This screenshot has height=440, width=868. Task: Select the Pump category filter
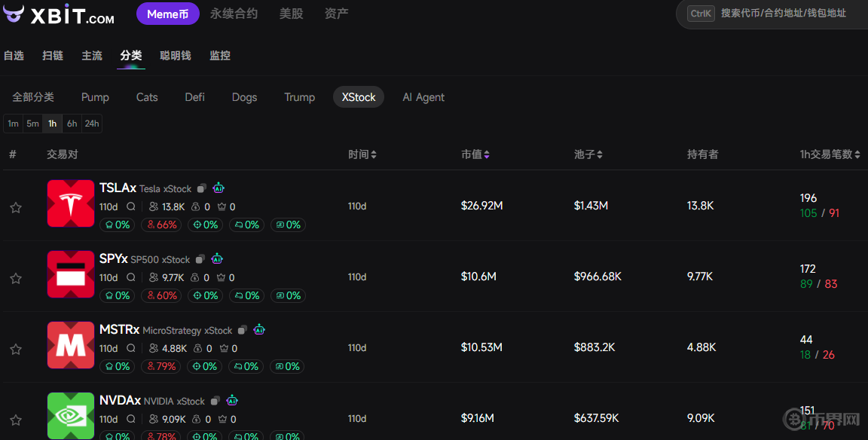[95, 97]
